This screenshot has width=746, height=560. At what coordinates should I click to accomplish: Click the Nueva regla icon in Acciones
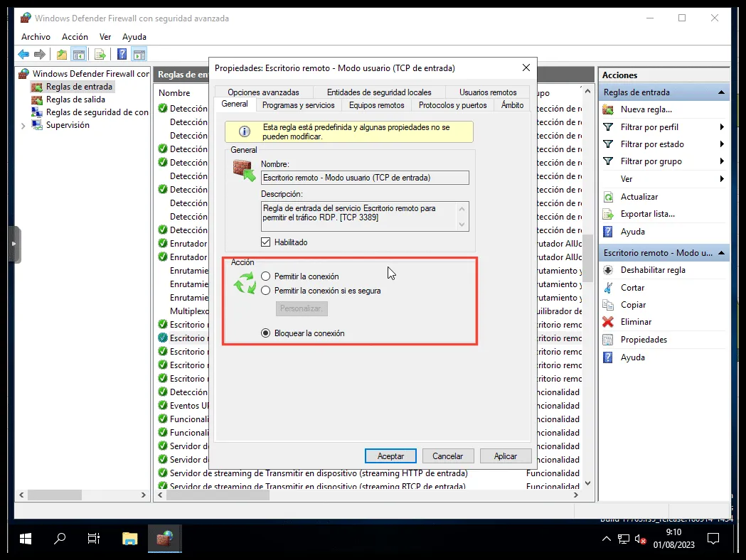[x=608, y=110]
